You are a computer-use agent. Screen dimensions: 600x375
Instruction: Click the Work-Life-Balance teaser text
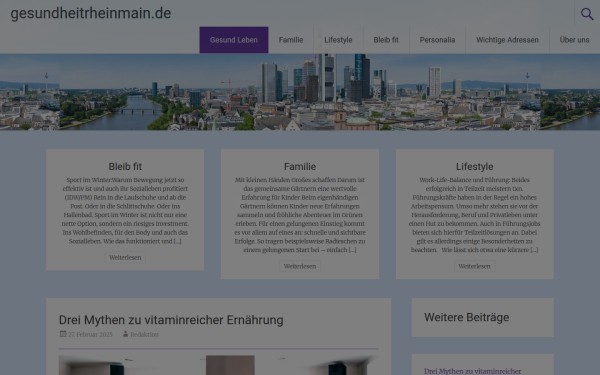tap(474, 215)
